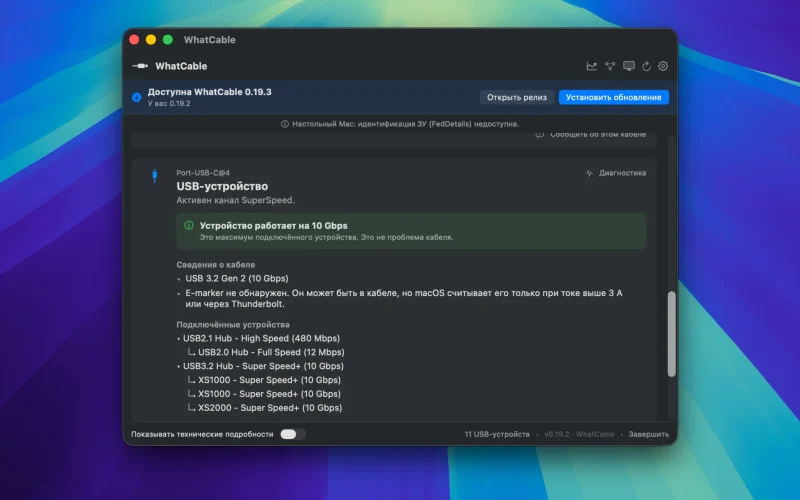Toggle Показывать технические подробности switch
The image size is (800, 500).
(x=292, y=434)
